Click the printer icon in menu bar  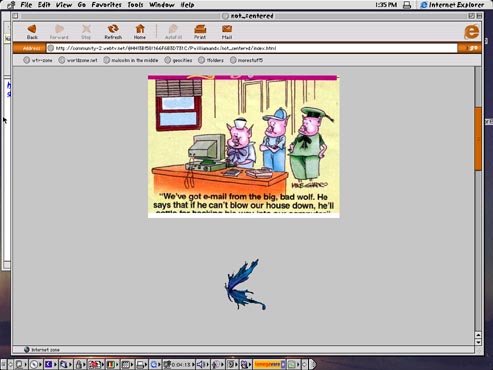point(407,5)
